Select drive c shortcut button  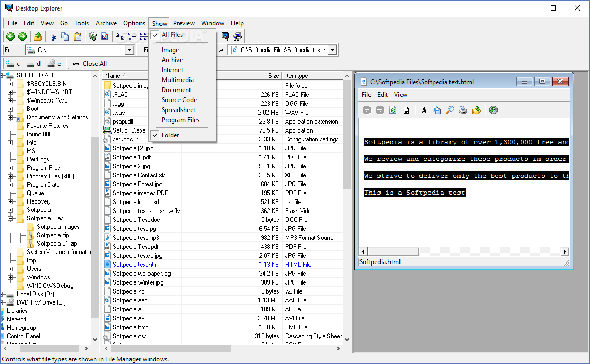coord(13,64)
